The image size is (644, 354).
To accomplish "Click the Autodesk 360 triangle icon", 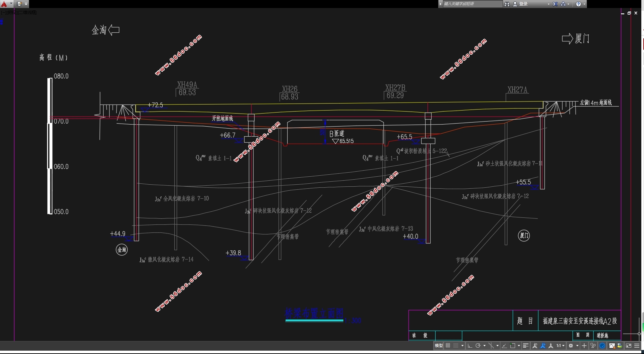I will click(x=563, y=4).
